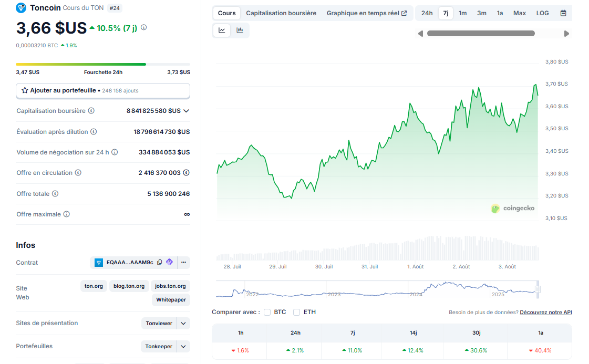Expand Portefeuilles dropdown arrow
Viewport: 589px width, 364px height.
[x=183, y=346]
